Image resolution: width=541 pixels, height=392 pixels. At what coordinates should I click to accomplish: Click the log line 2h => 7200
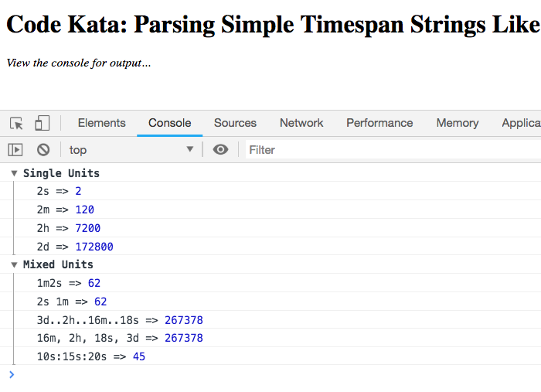point(270,228)
